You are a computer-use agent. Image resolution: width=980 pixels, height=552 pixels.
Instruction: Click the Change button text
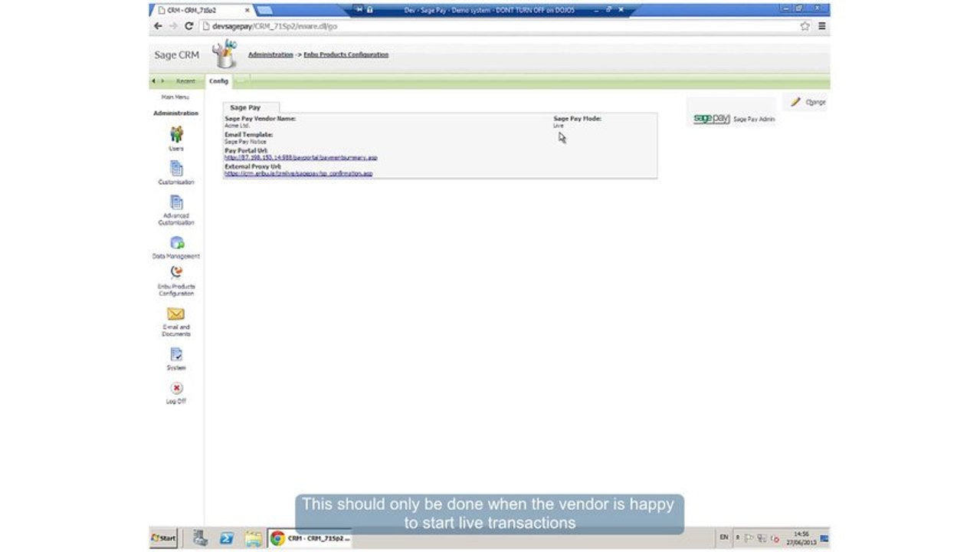point(816,102)
